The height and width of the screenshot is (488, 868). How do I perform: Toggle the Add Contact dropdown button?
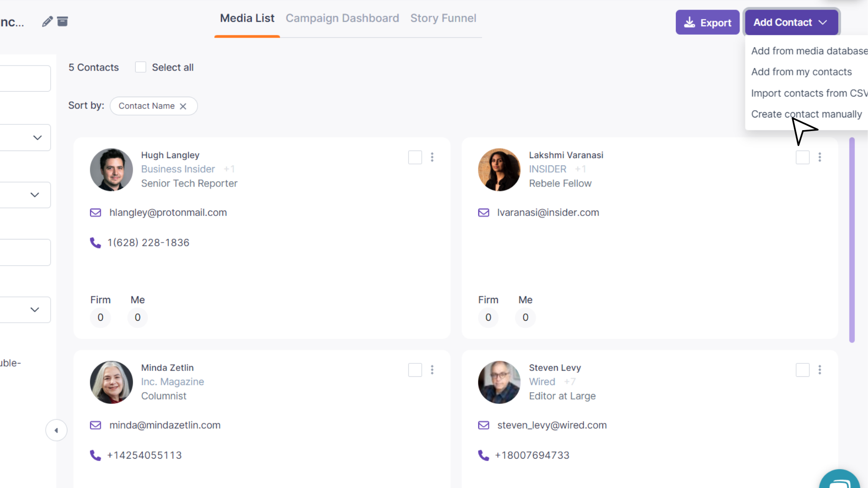pos(792,22)
